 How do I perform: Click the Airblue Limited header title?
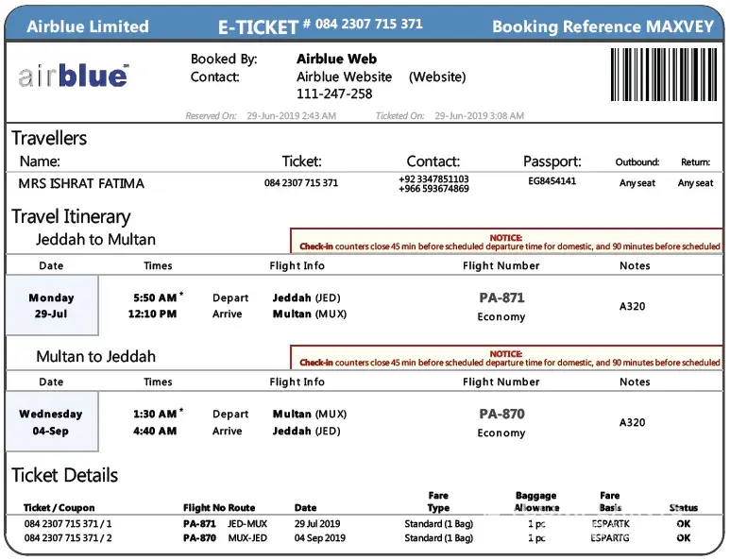coord(88,26)
